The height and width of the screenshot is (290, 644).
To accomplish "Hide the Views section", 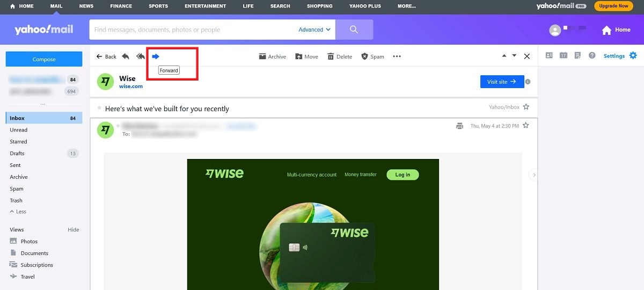I will pos(74,230).
